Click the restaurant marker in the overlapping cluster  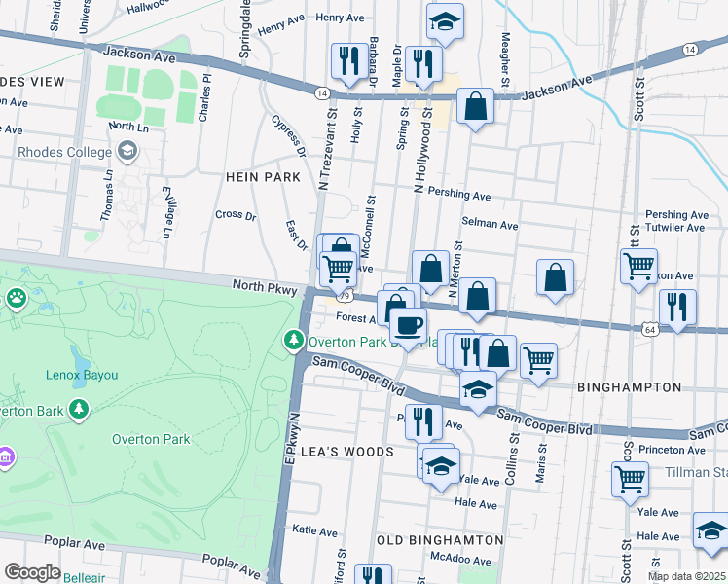[469, 352]
